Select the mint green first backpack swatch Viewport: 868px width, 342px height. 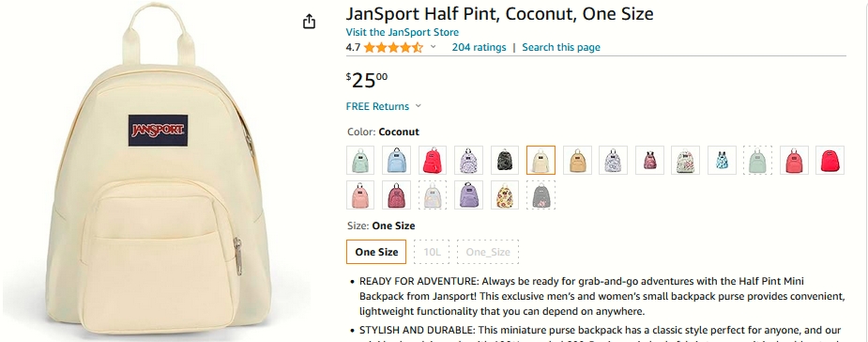[x=360, y=160]
